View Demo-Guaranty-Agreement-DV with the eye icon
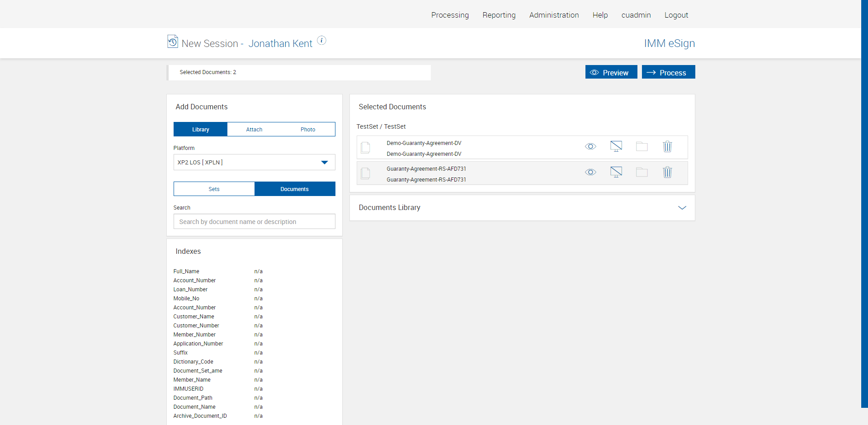Image resolution: width=868 pixels, height=425 pixels. 590,147
